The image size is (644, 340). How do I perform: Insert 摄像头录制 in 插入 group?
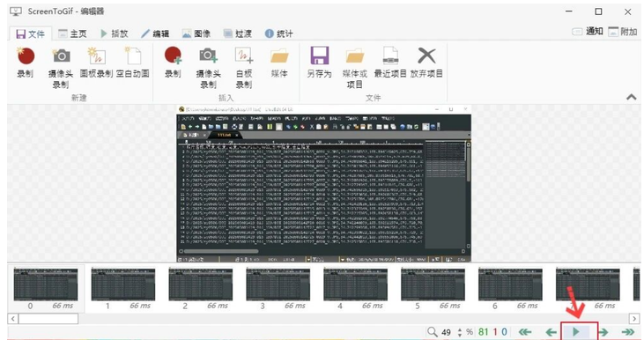tap(208, 67)
